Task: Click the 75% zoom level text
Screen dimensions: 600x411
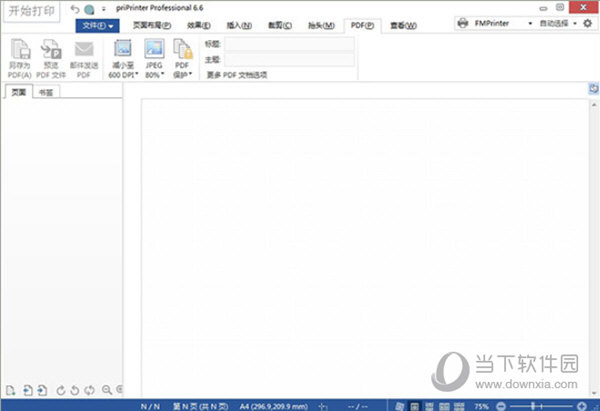Action: 481,406
